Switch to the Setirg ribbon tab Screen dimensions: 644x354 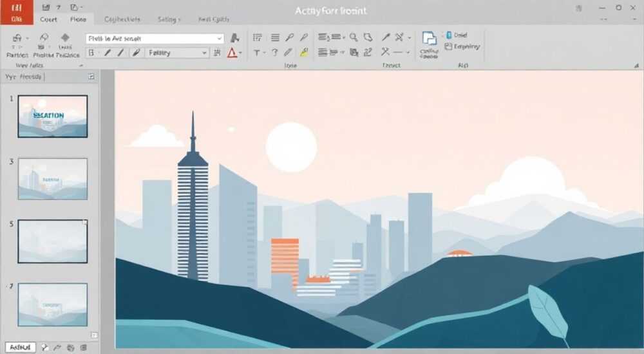tap(169, 19)
